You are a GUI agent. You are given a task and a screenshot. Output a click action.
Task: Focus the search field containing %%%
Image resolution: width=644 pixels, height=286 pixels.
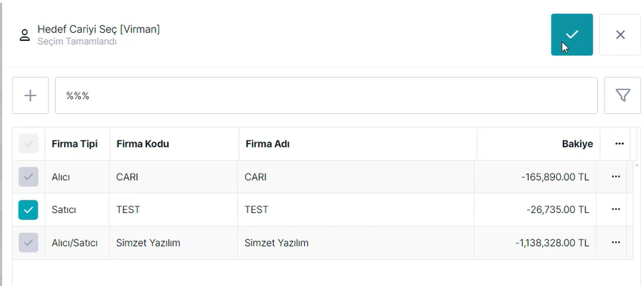[x=326, y=95]
